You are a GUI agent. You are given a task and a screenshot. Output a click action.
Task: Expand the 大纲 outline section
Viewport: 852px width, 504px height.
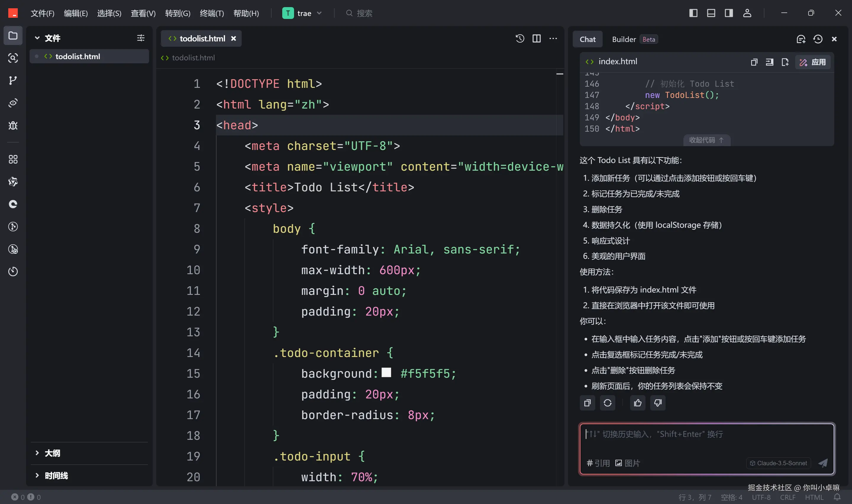52,453
